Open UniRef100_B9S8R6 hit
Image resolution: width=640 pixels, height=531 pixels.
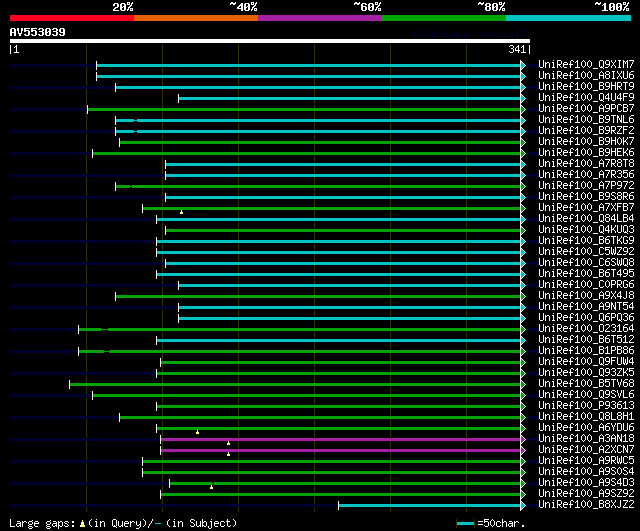(586, 197)
